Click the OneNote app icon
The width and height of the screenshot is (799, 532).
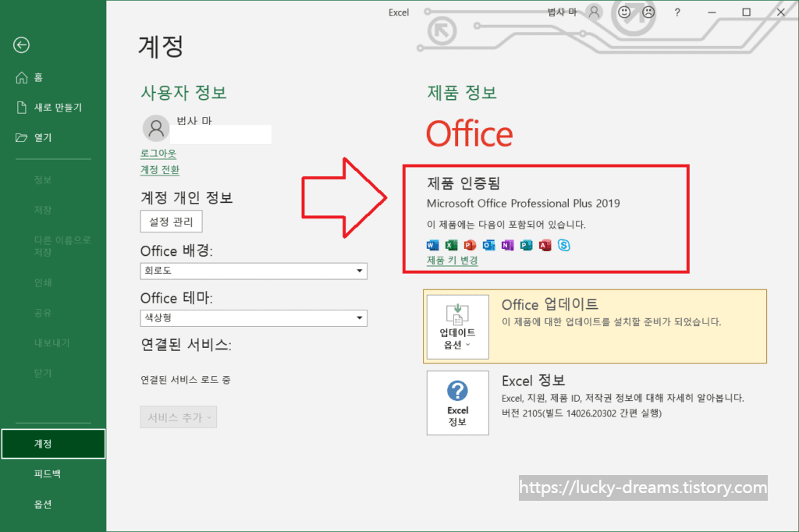pos(507,245)
